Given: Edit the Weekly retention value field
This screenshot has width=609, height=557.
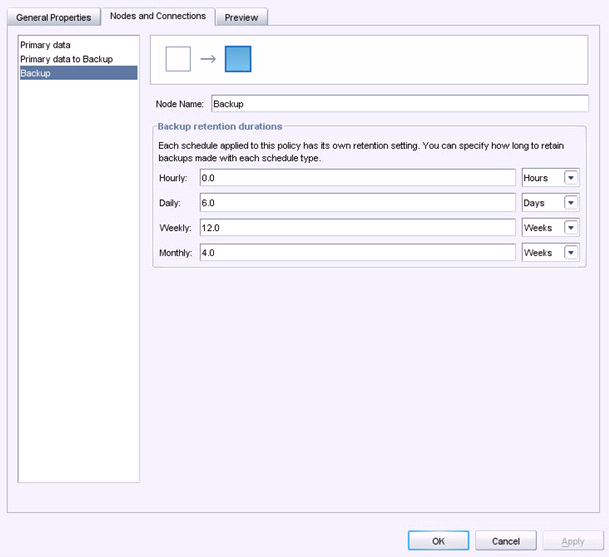Looking at the screenshot, I should point(357,227).
